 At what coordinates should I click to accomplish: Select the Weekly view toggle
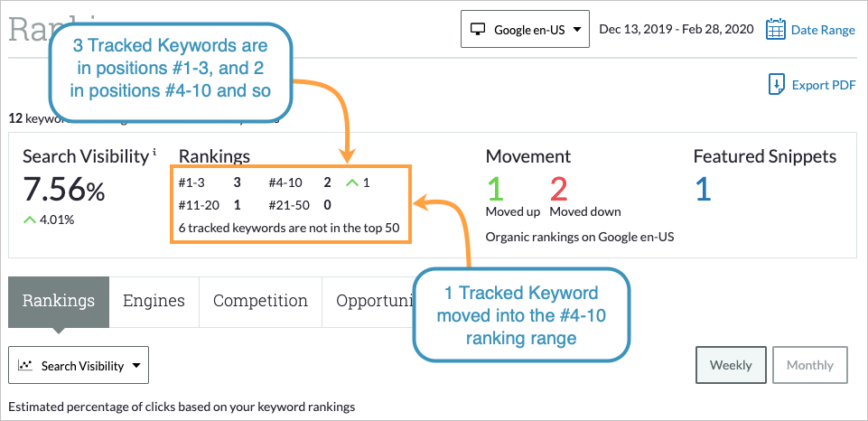(731, 365)
